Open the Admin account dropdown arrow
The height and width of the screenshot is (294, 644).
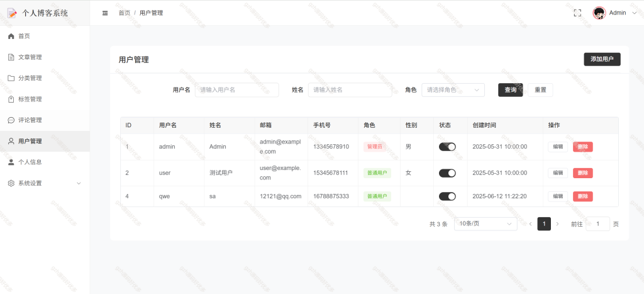634,13
